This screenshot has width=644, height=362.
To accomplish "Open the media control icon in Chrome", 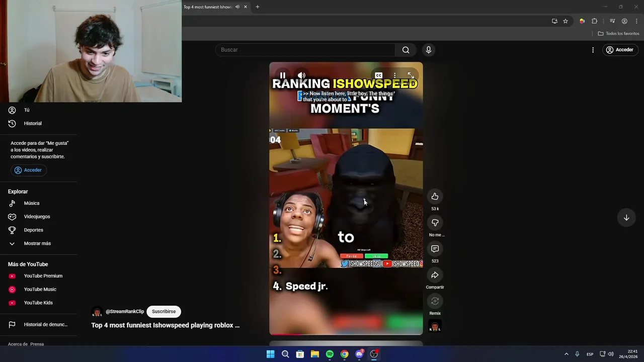I will point(612,21).
